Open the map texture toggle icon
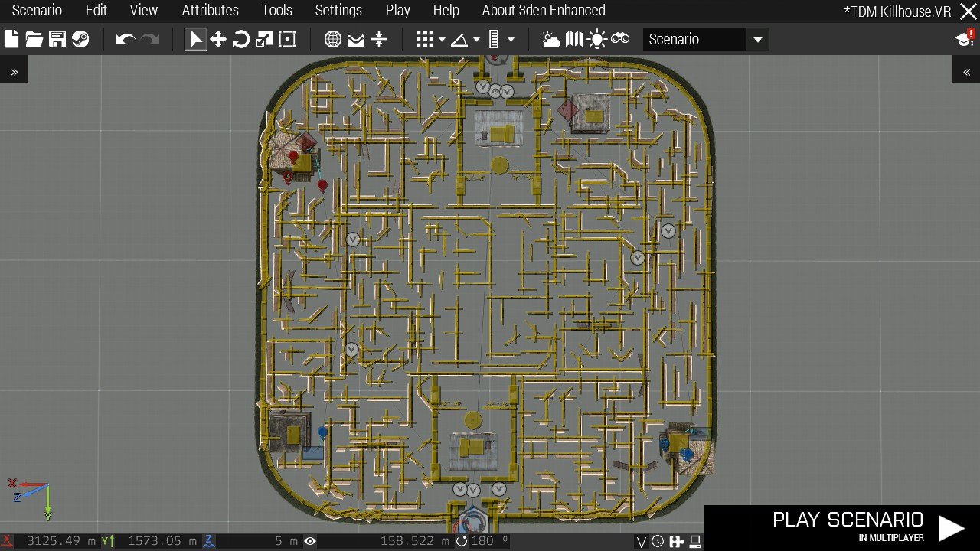This screenshot has height=551, width=980. point(574,39)
